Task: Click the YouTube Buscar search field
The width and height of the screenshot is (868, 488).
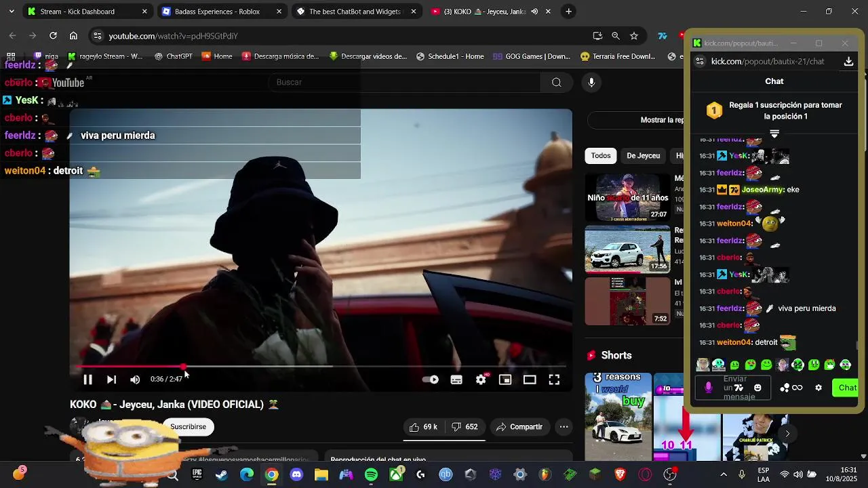Action: coord(404,82)
